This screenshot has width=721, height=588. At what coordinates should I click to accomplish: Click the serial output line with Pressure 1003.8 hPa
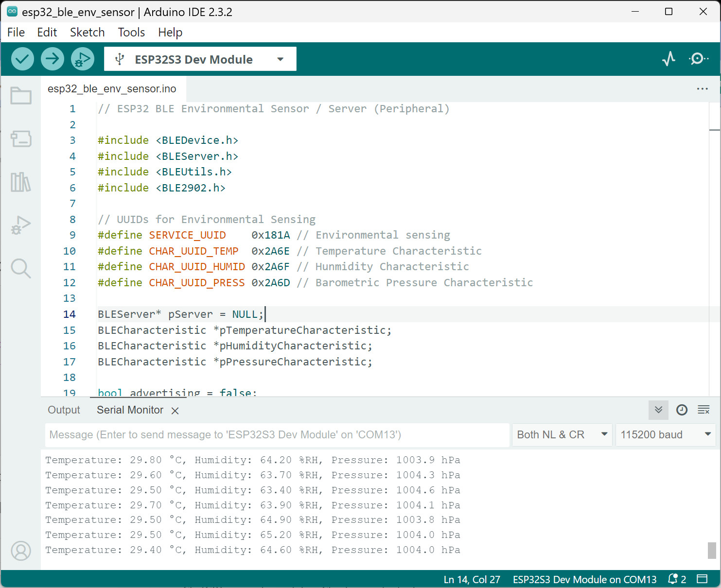click(253, 520)
